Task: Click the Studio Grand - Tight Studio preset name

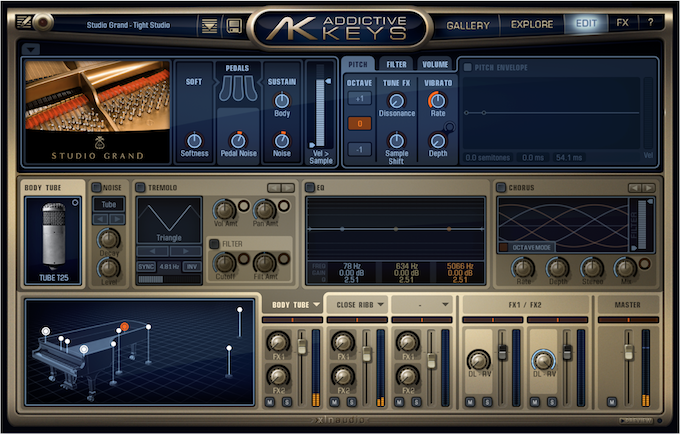Action: coord(128,25)
